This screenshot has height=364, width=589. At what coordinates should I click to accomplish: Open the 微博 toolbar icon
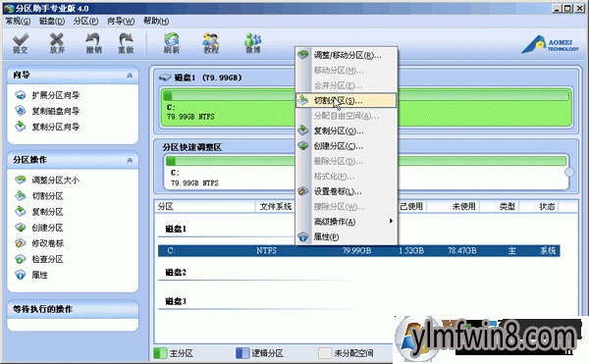(253, 43)
